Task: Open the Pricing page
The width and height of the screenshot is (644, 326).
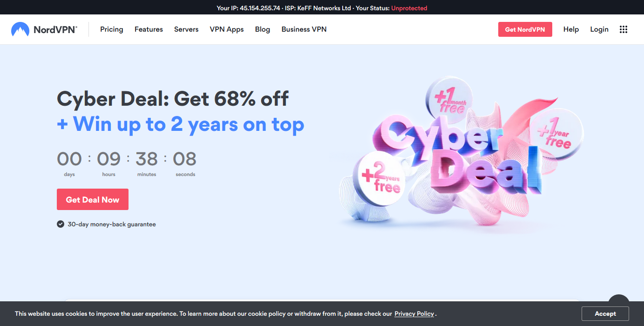Action: tap(112, 29)
